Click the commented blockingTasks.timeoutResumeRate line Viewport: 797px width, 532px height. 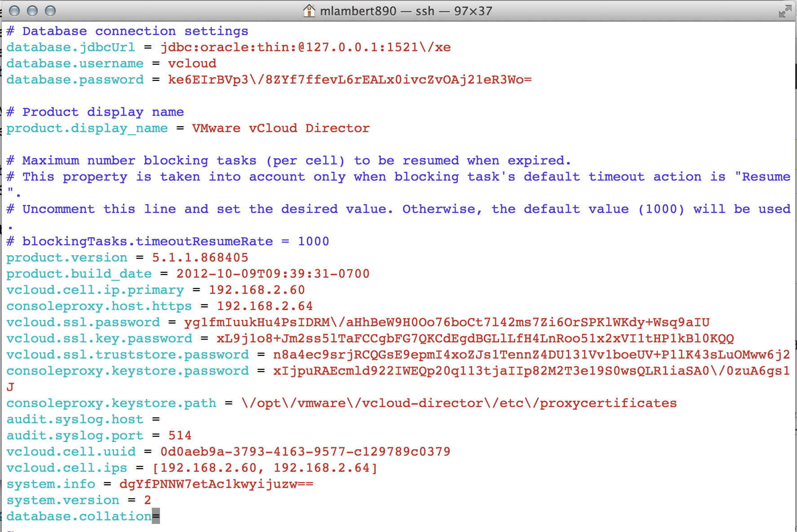tap(168, 241)
